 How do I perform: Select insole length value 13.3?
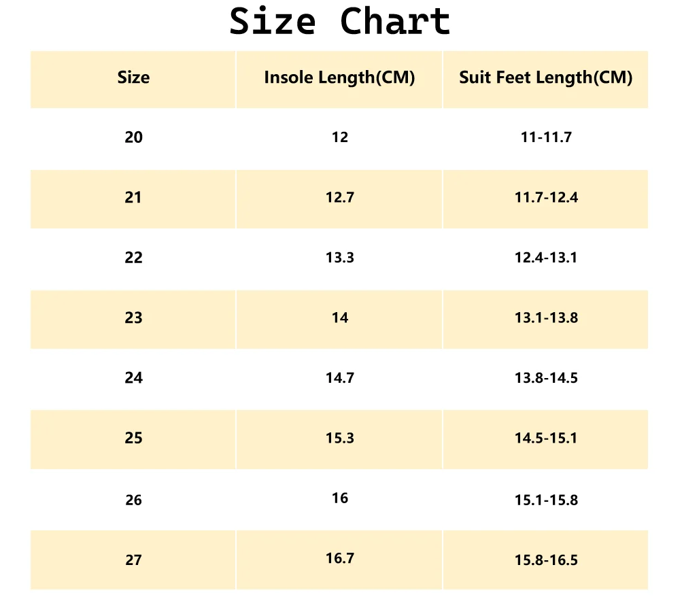tap(340, 258)
